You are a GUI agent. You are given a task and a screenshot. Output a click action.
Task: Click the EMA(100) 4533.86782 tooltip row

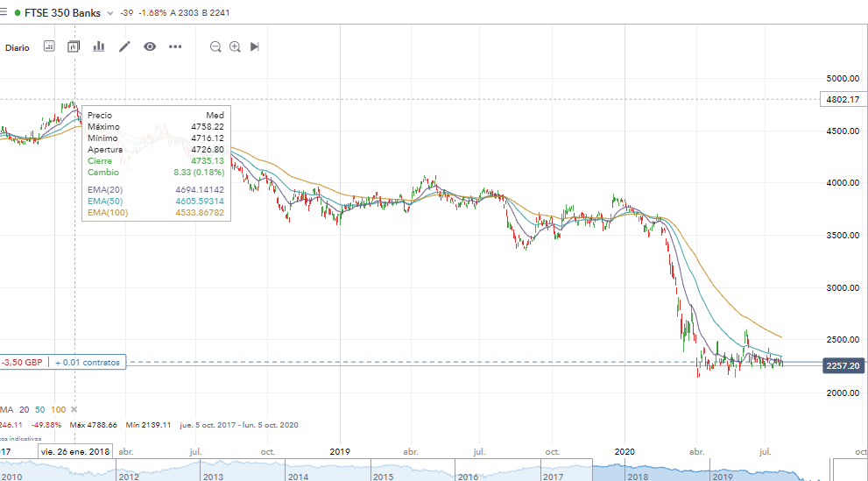click(x=156, y=213)
